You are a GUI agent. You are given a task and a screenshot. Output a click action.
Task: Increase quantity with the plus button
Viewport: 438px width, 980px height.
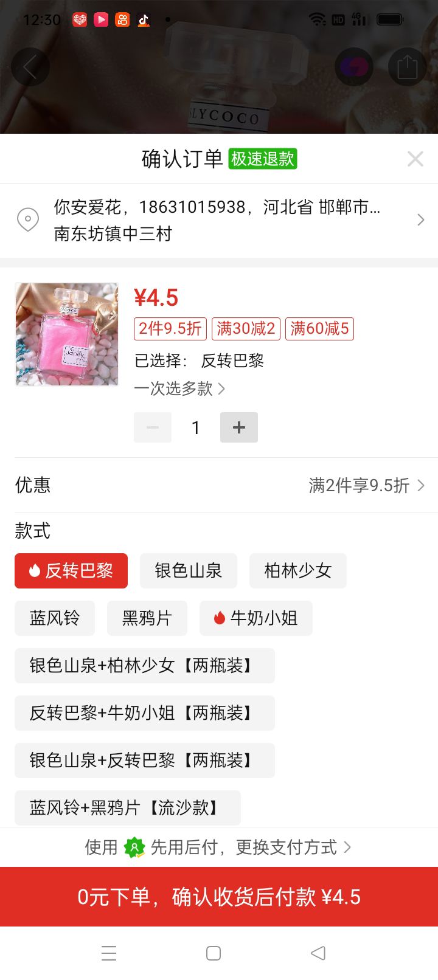coord(239,427)
